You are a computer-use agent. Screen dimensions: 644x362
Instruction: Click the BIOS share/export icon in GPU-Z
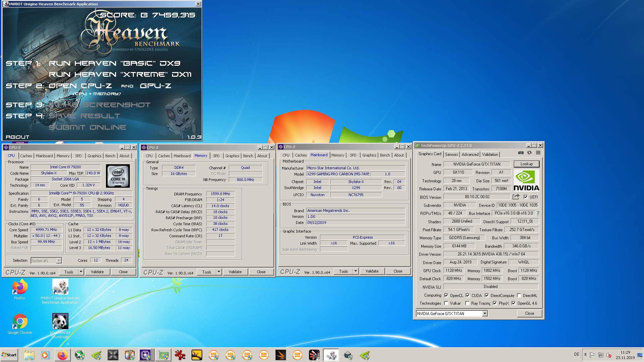coord(516,197)
